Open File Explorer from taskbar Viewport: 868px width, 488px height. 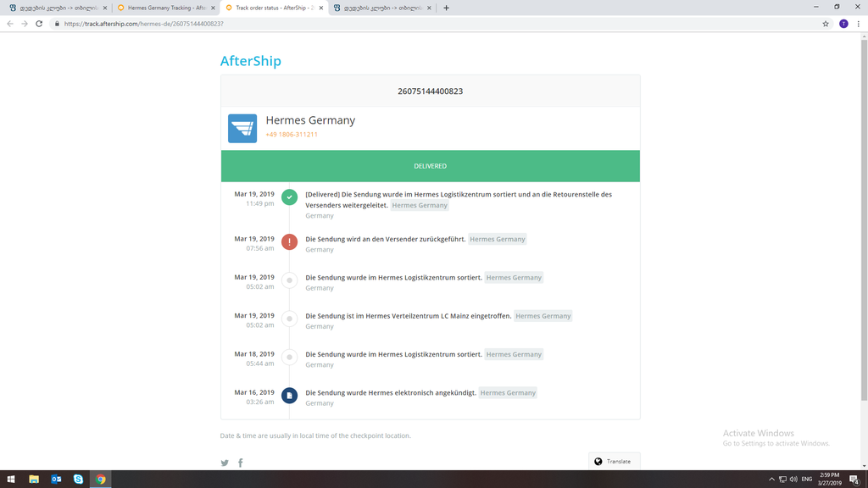coord(34,480)
